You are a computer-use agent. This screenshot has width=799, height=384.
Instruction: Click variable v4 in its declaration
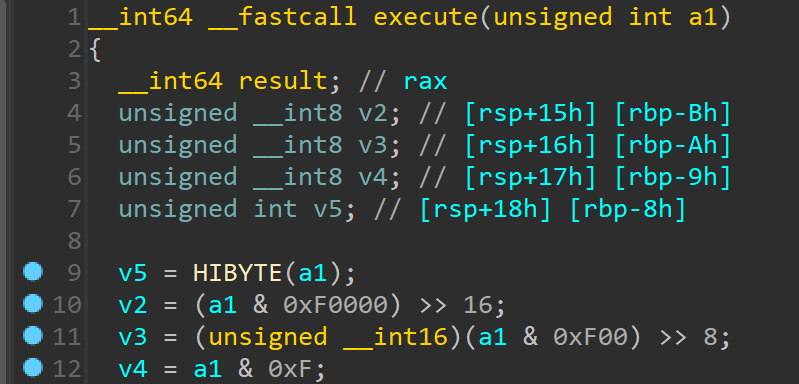click(x=374, y=177)
